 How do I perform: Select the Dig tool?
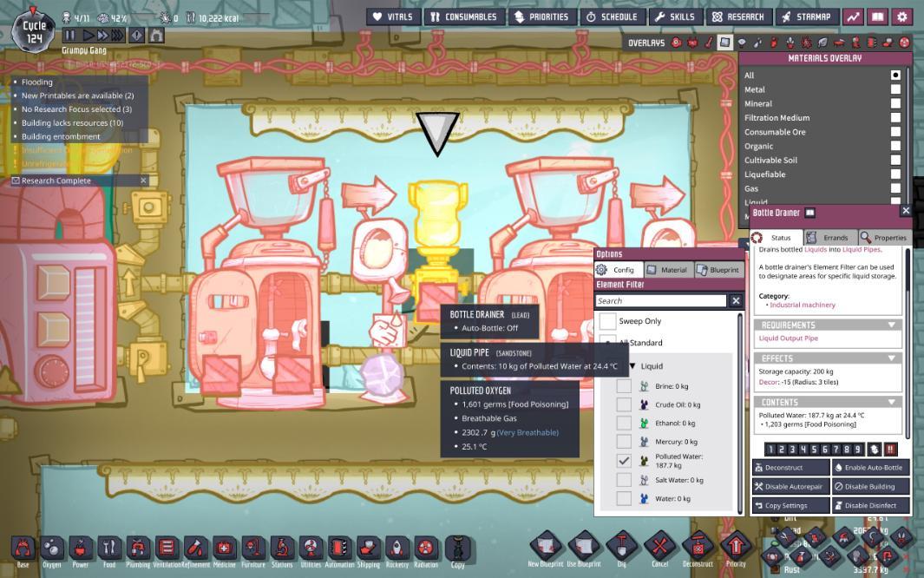point(622,546)
